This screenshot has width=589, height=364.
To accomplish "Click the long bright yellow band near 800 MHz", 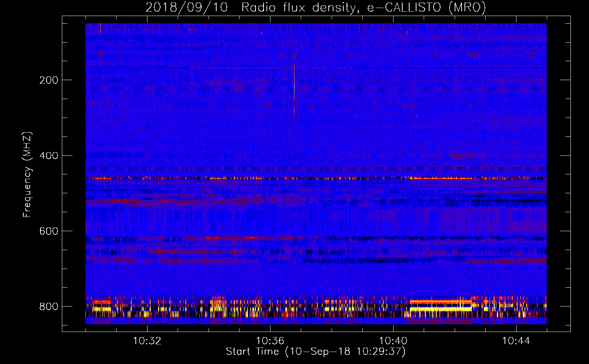I will click(440, 309).
